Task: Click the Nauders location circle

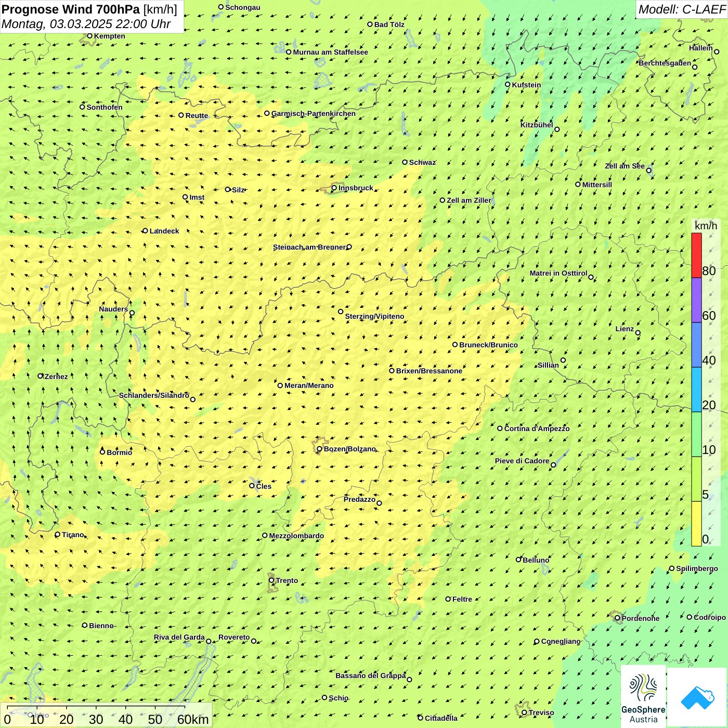Action: (x=132, y=313)
